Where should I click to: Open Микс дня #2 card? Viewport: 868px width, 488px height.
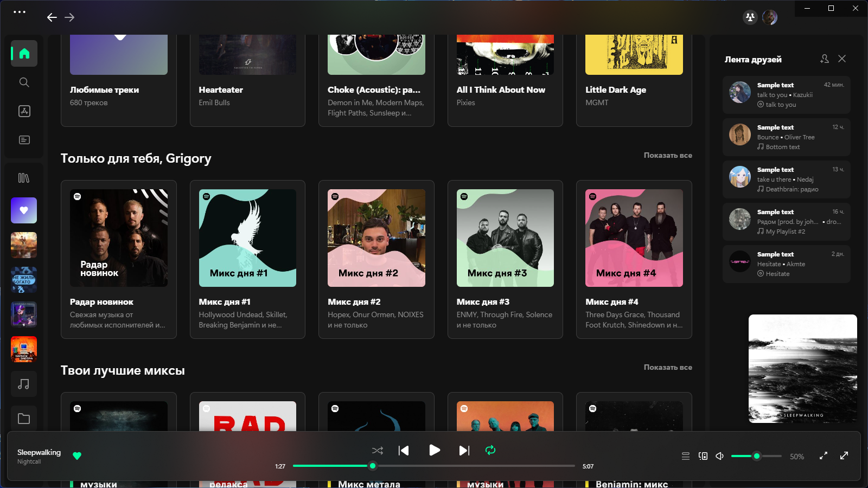pyautogui.click(x=376, y=259)
